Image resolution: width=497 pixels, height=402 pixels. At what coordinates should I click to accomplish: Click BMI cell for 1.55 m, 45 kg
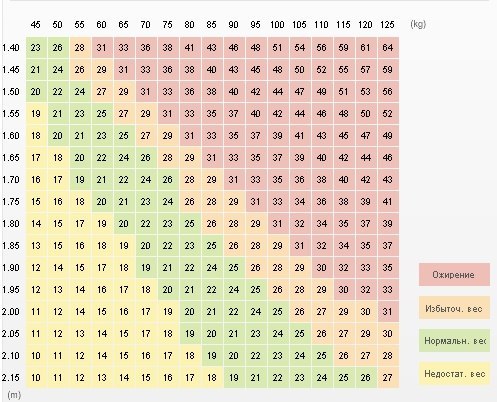(36, 114)
